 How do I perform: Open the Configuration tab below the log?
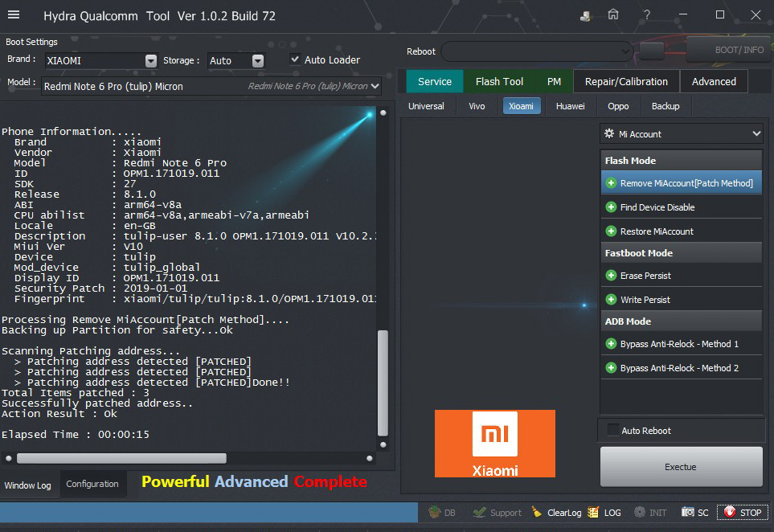92,484
